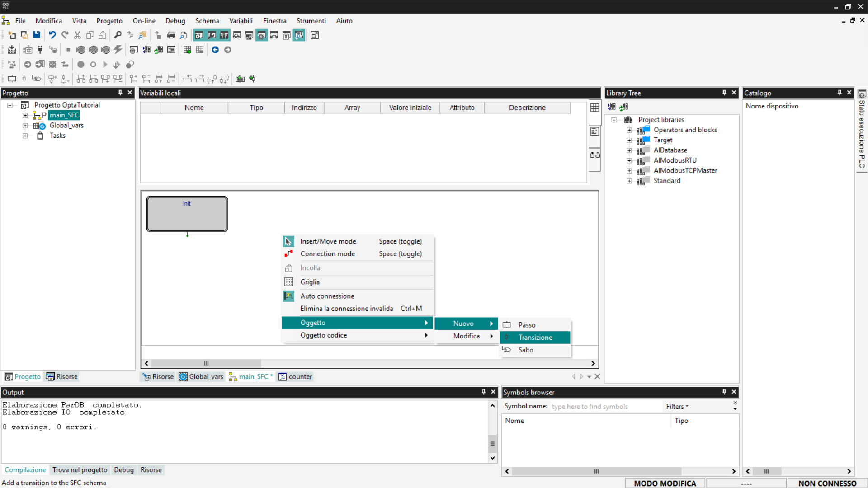Screen dimensions: 868x488
Task: Expand Operators and blocks library node
Action: (629, 130)
